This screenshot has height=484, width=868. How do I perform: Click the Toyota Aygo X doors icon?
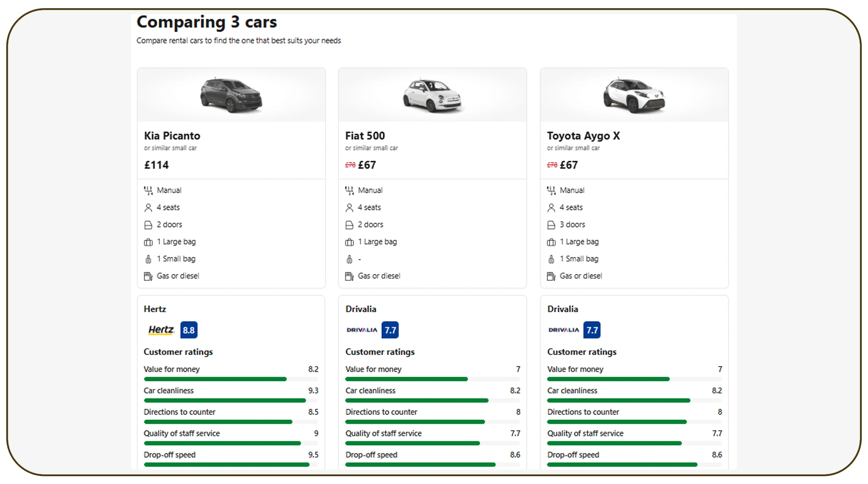[x=551, y=225]
